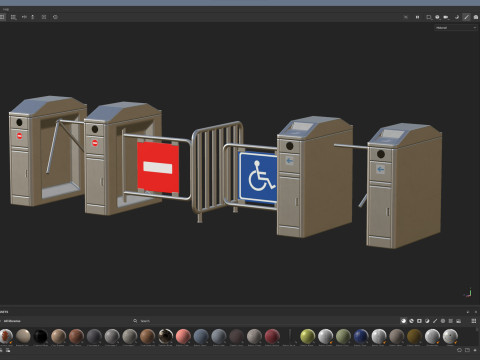480x360 pixels.
Task: Click the cloud icon at assets bottom right
Action: [x=459, y=350]
